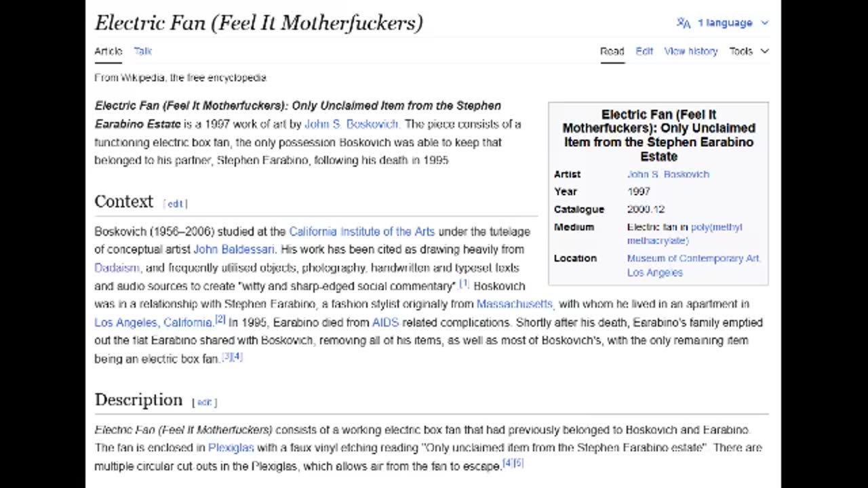Open the John Baldessari link
Screen dimensions: 868x488
pos(234,249)
